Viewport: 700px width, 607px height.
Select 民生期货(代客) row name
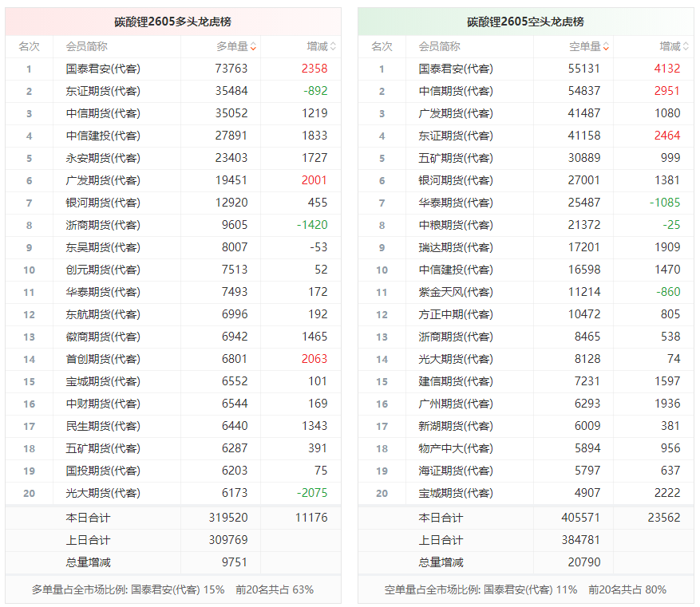[103, 426]
